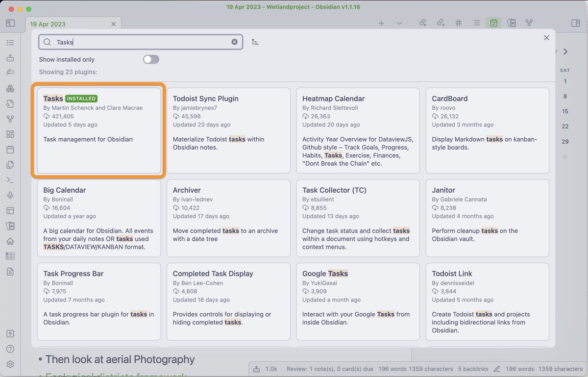Click 5 backlinks in status bar
This screenshot has height=377, width=588.
473,369
